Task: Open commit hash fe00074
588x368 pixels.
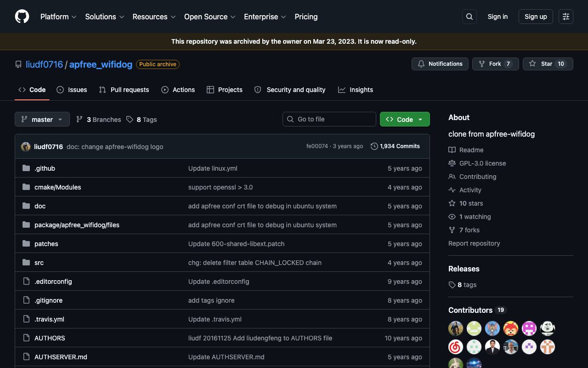Action: coord(317,146)
